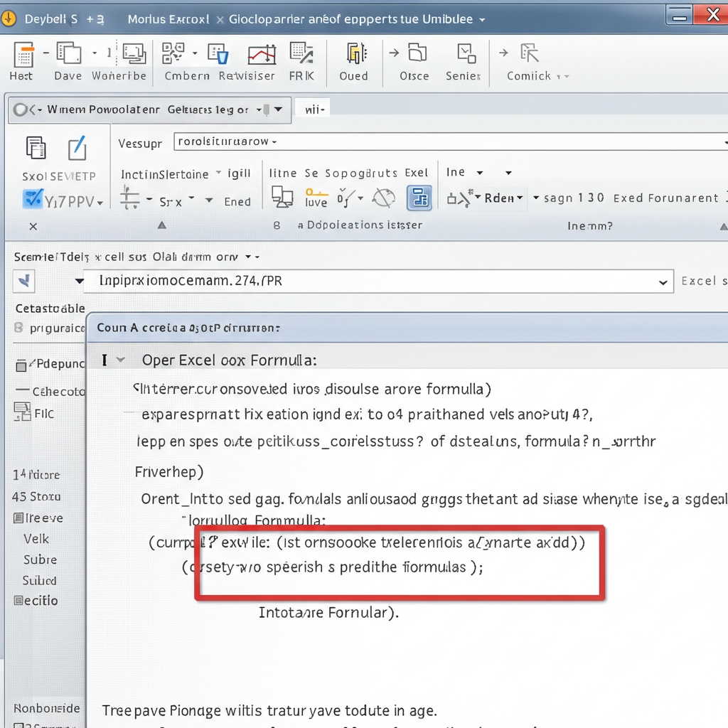This screenshot has height=728, width=728.
Task: Open the Gioclo parrier title tab
Action: [x=350, y=19]
